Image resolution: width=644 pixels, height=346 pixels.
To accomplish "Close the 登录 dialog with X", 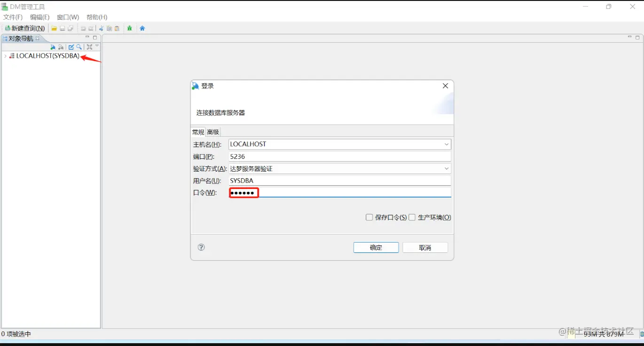I will tap(445, 86).
